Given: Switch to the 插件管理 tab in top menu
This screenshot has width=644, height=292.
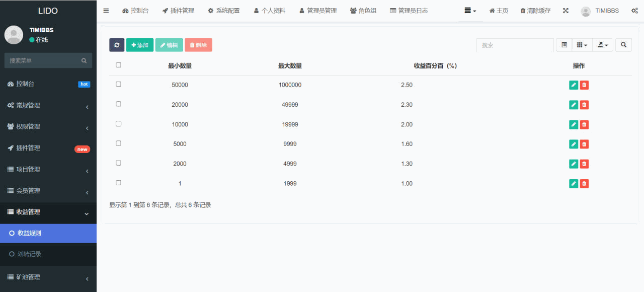Looking at the screenshot, I should [178, 10].
